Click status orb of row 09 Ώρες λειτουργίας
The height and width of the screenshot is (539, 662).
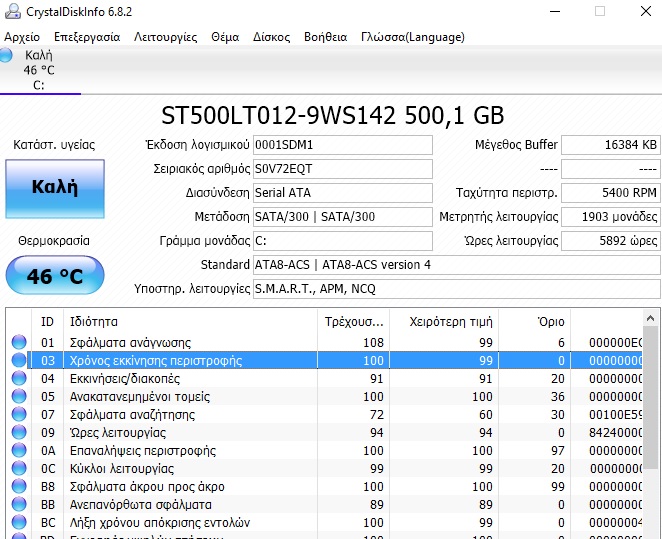[19, 432]
